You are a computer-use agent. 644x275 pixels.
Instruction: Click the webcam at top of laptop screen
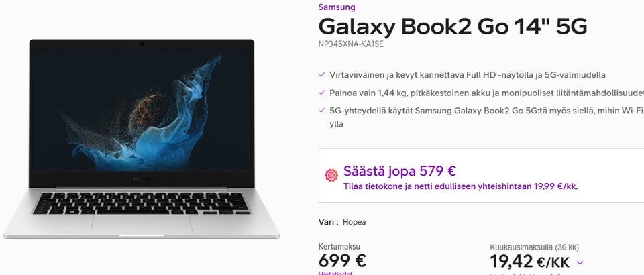142,44
